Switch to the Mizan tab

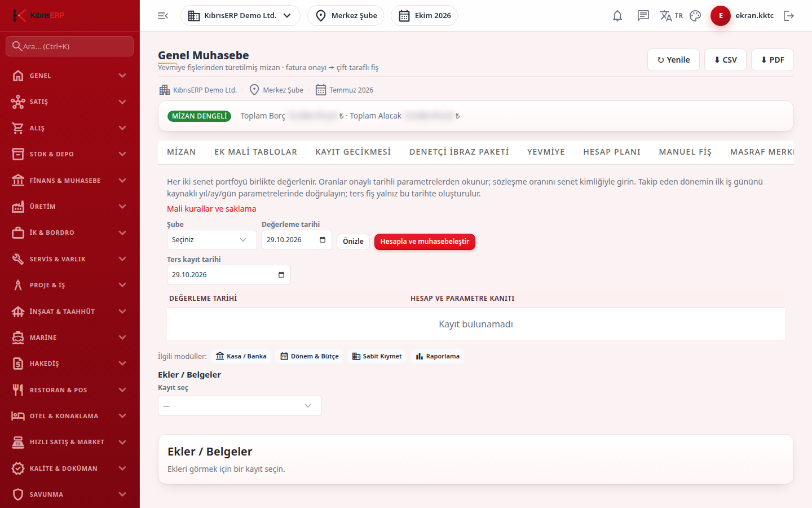tap(182, 152)
